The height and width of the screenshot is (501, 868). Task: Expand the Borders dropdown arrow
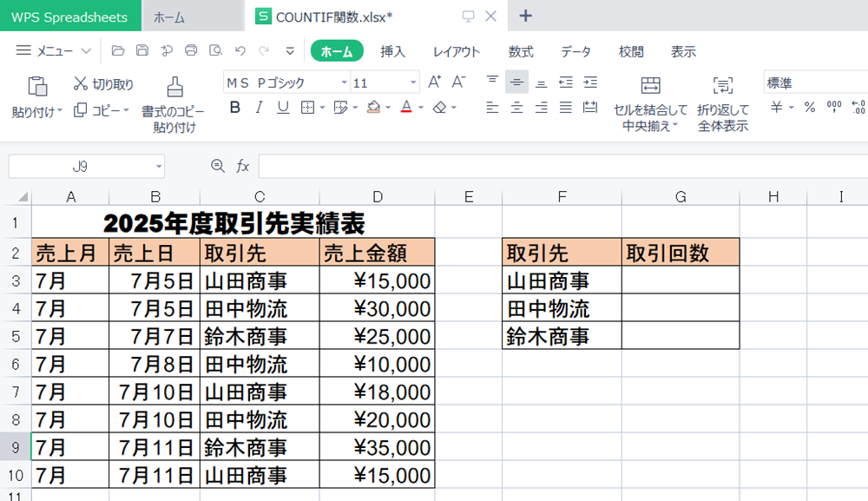click(x=322, y=108)
